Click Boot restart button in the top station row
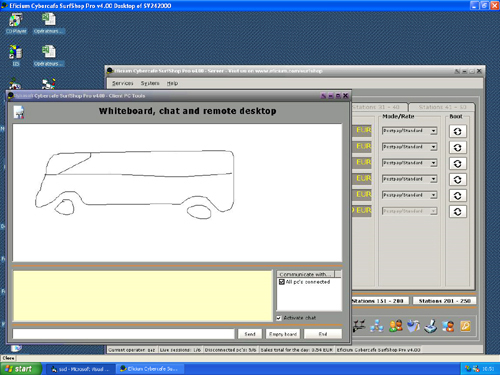This screenshot has width=500, height=375. [x=458, y=131]
